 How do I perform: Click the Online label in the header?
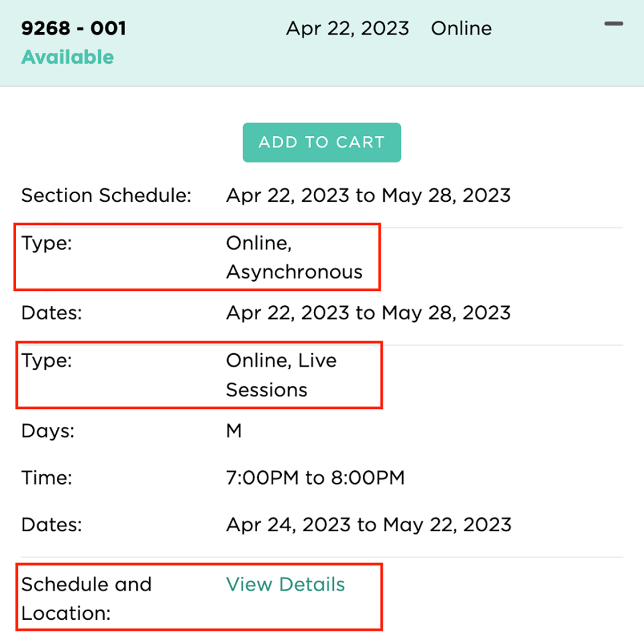(x=461, y=28)
